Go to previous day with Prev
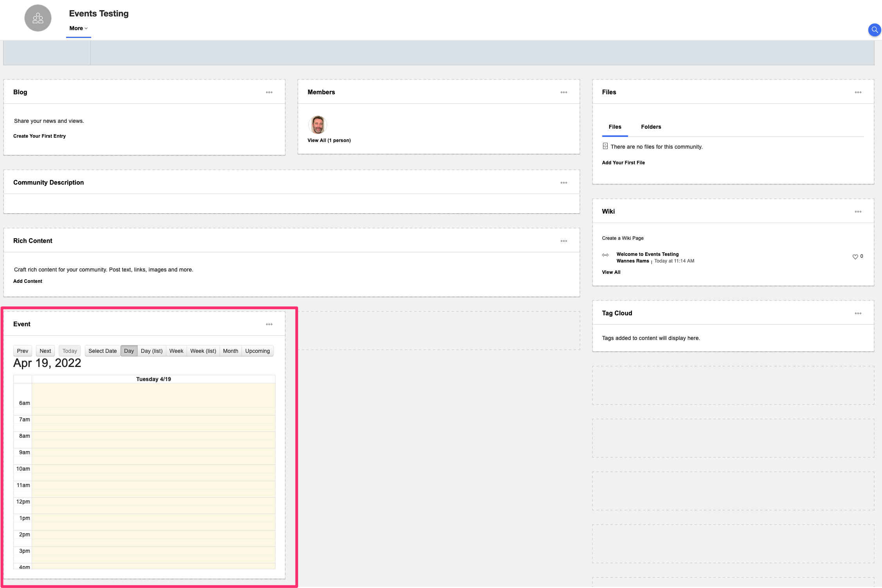 [x=23, y=351]
